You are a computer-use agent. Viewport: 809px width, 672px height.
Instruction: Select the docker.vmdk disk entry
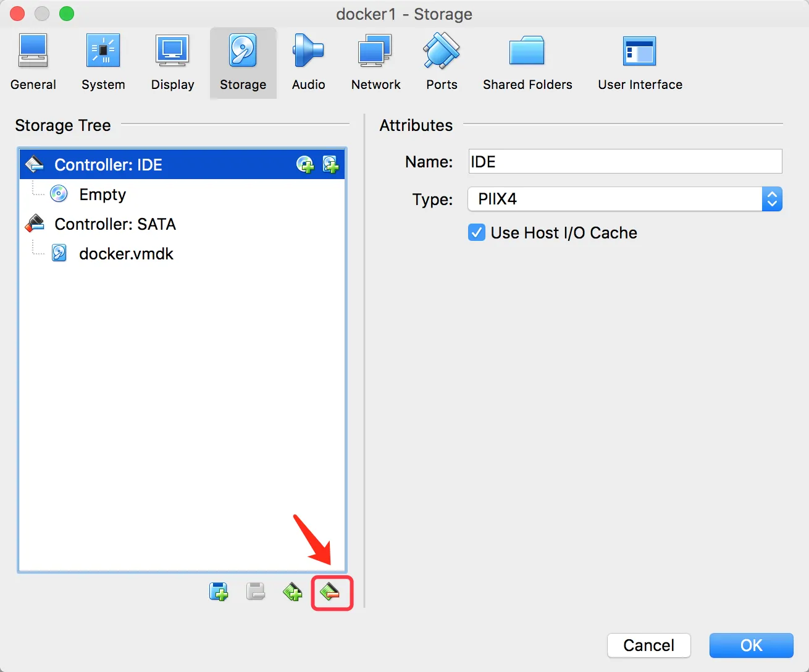click(182, 254)
